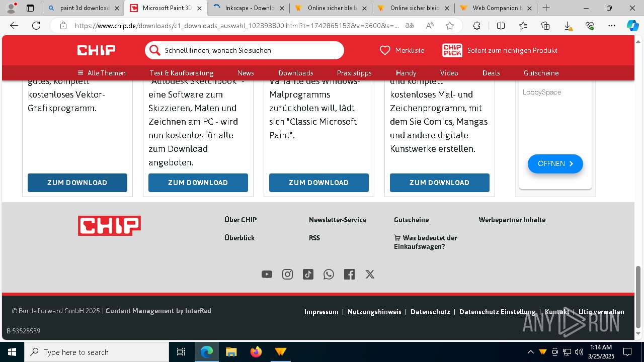Open the Datenschutz Einstellung link

click(x=498, y=312)
